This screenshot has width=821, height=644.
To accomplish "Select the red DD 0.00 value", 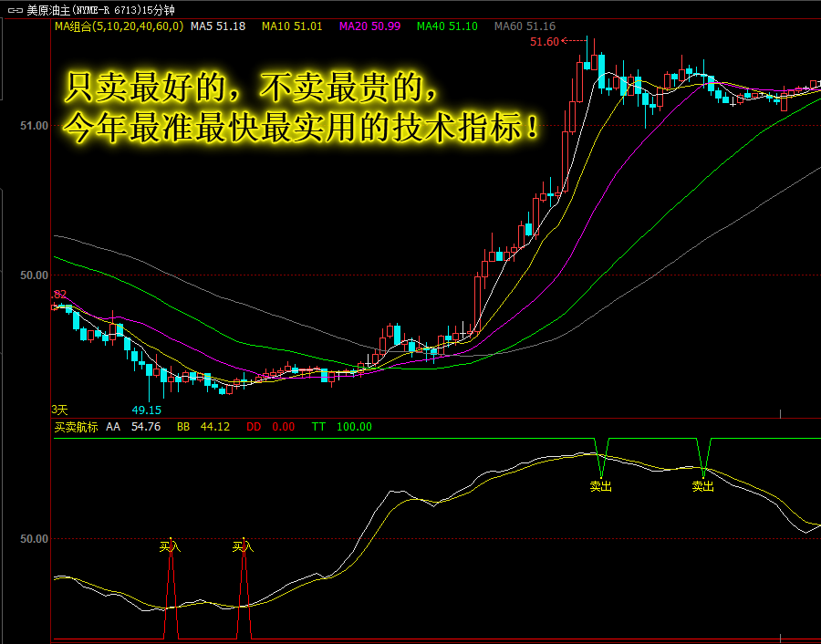I will [x=271, y=426].
